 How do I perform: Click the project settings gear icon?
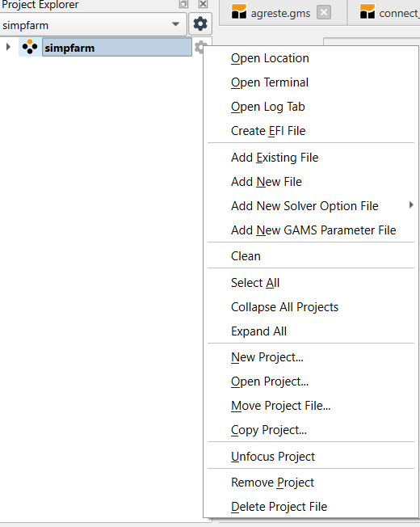tap(200, 24)
